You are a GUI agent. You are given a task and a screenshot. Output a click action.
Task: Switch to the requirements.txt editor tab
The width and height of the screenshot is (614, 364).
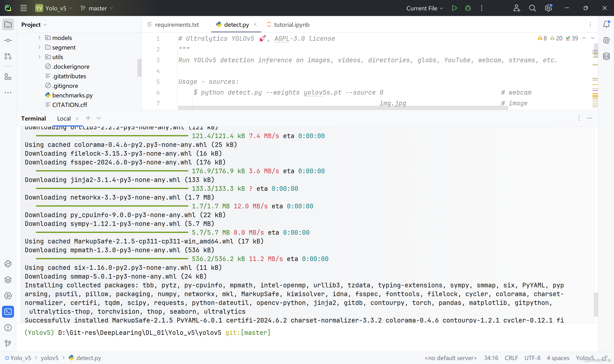[x=177, y=25]
